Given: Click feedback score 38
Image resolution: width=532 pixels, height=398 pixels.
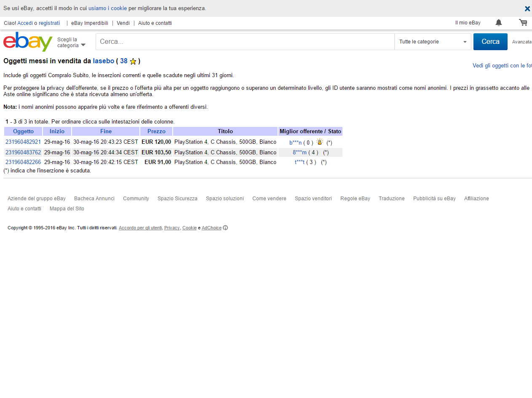Looking at the screenshot, I should tap(124, 61).
